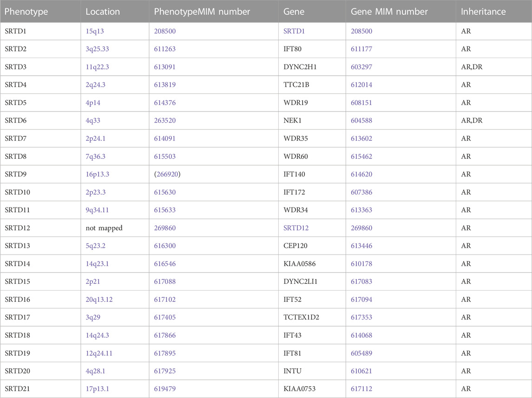The width and height of the screenshot is (532, 398).
Task: Select the IFT52 gene cell
Action: [x=312, y=300]
